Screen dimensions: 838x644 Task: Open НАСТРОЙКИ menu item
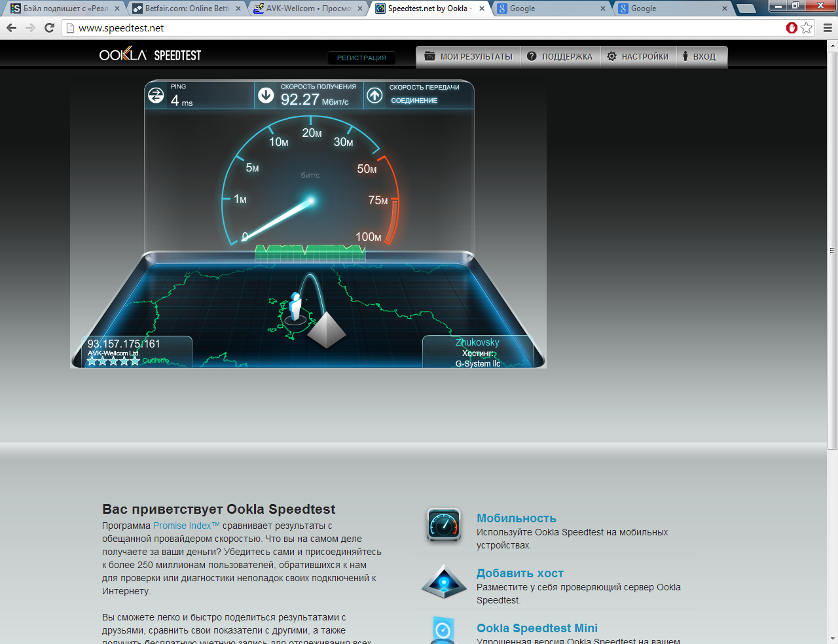click(x=638, y=56)
